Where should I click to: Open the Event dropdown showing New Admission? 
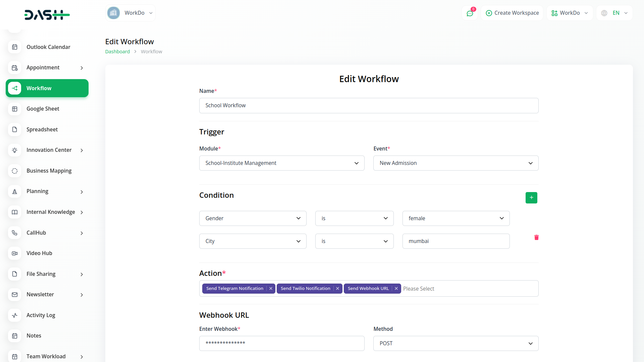click(x=455, y=163)
